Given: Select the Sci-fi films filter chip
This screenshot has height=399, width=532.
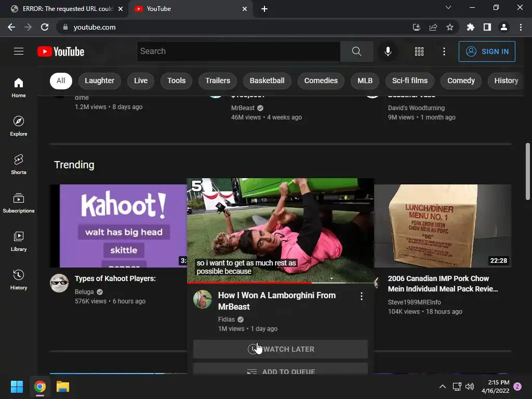Looking at the screenshot, I should 410,81.
